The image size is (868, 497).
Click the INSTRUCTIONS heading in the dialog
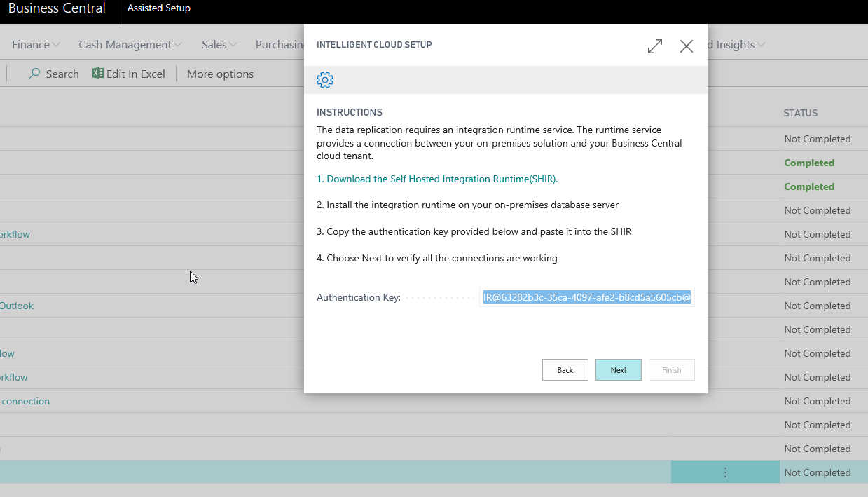pos(350,112)
